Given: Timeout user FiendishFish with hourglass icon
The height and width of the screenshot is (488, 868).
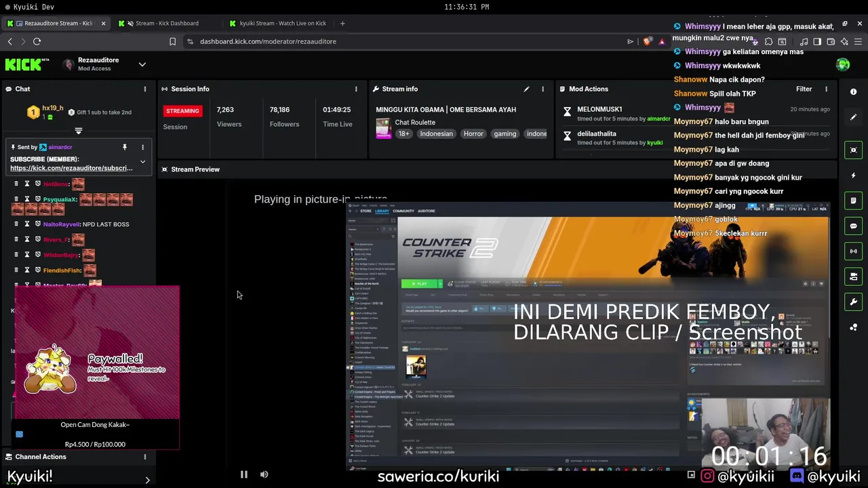Looking at the screenshot, I should click(27, 270).
